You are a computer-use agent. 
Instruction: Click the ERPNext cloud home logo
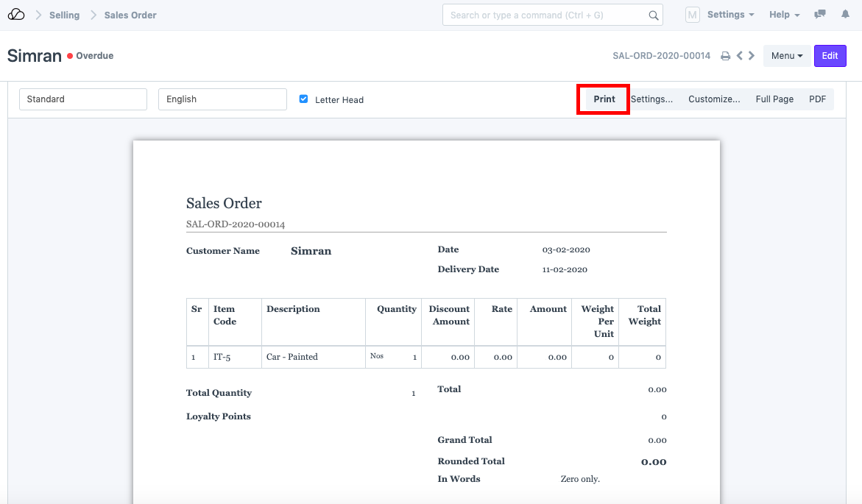pos(15,15)
